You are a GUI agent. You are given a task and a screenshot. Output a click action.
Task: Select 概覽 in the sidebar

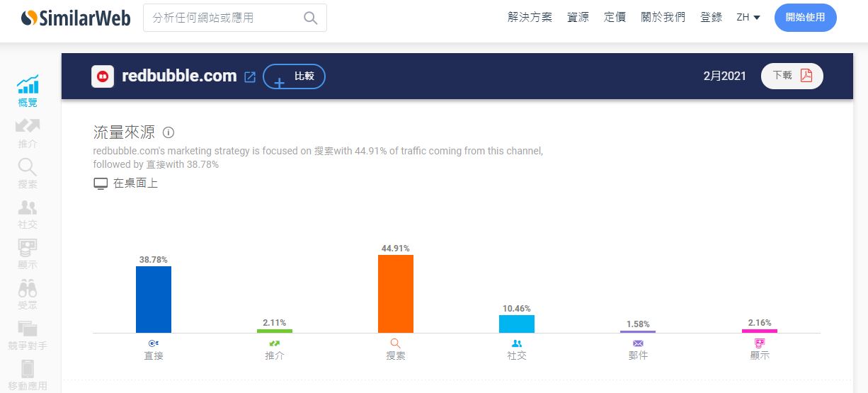click(28, 91)
